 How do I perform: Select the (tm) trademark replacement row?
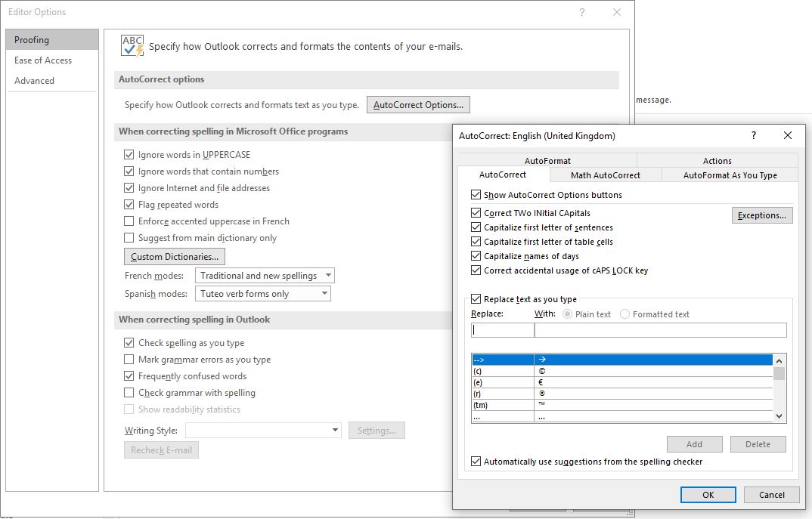622,405
